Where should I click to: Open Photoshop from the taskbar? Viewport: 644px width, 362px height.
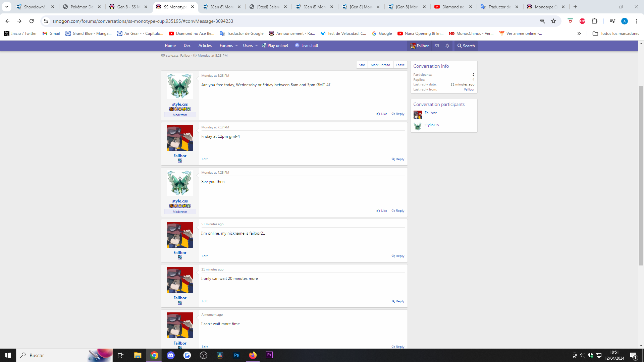pos(236,355)
